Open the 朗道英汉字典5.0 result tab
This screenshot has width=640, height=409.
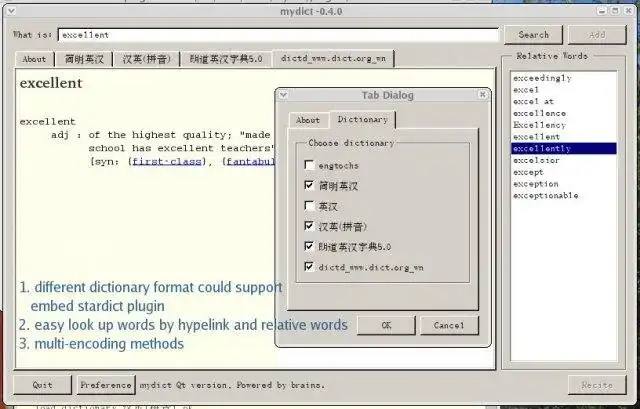tap(226, 59)
